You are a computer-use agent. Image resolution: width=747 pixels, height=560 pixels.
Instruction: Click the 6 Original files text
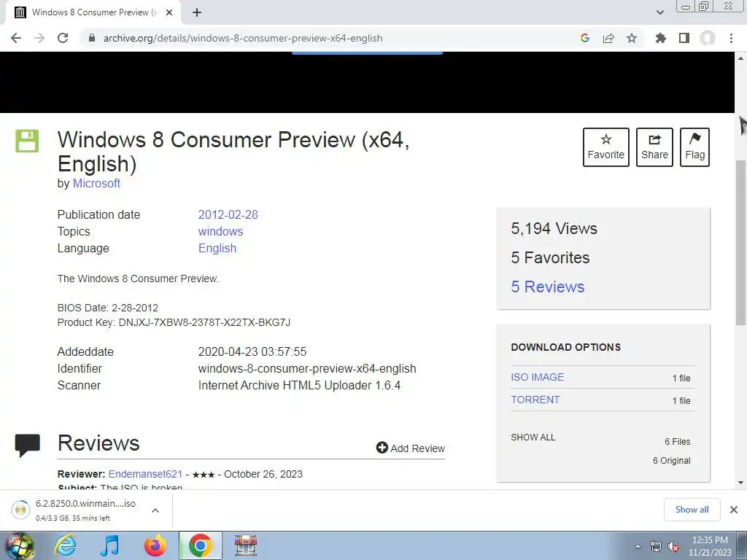click(x=671, y=461)
